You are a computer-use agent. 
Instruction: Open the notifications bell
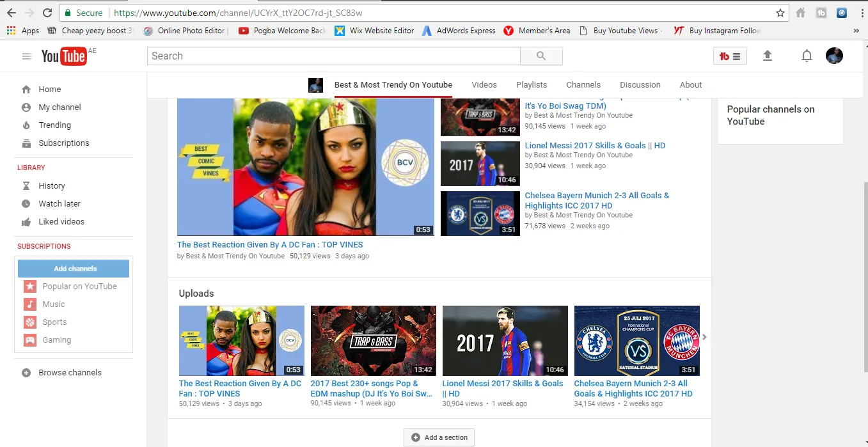(x=807, y=56)
